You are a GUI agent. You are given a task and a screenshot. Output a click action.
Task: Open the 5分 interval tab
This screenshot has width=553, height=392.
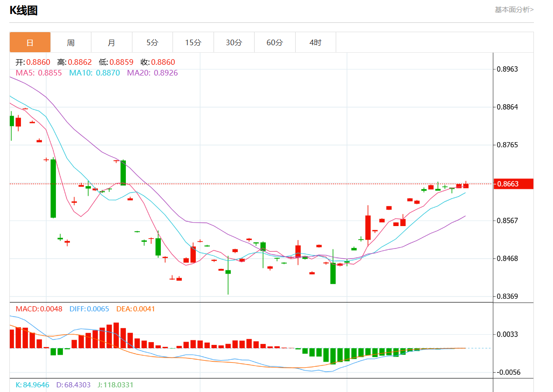pyautogui.click(x=152, y=43)
